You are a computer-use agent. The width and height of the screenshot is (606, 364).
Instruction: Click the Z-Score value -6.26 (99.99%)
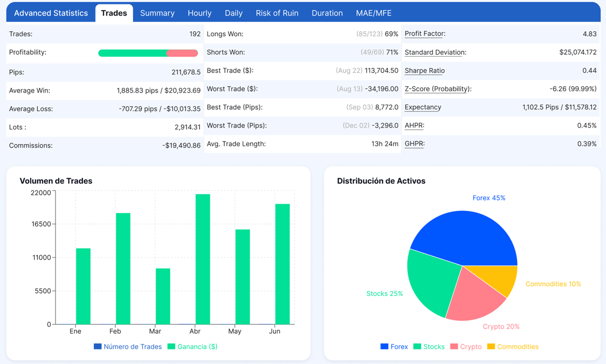pos(573,89)
